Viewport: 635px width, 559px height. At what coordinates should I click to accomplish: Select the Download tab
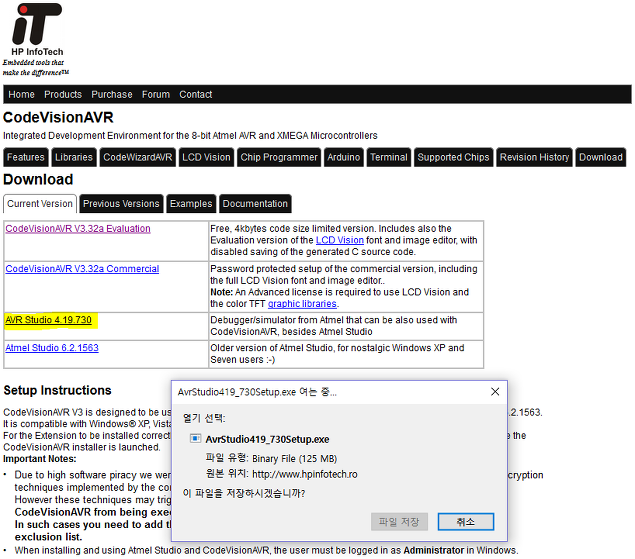click(x=601, y=157)
